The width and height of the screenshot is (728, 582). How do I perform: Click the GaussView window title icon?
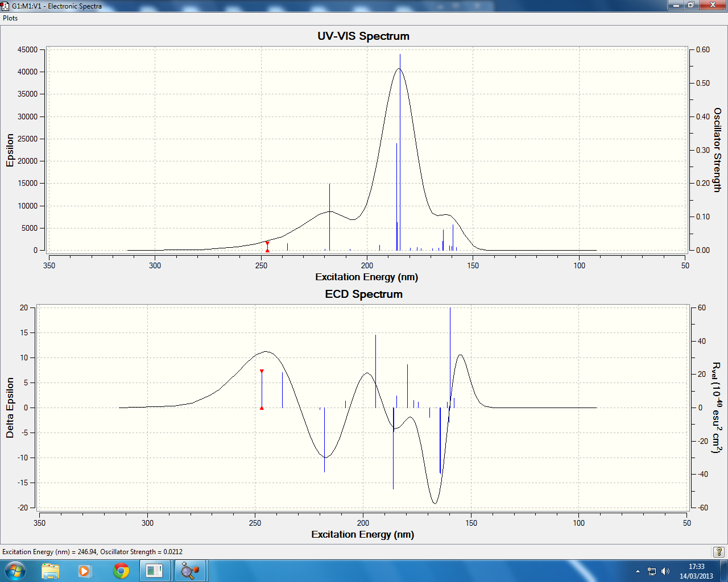5,6
